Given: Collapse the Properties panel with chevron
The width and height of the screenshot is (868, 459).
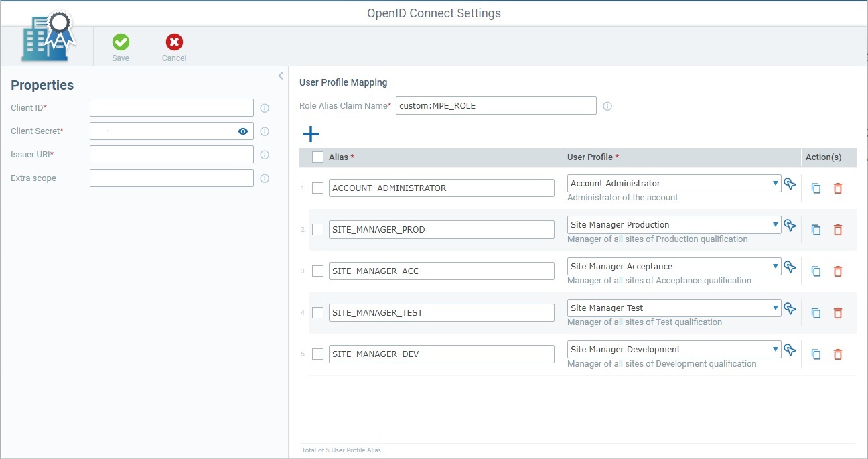Looking at the screenshot, I should (281, 76).
